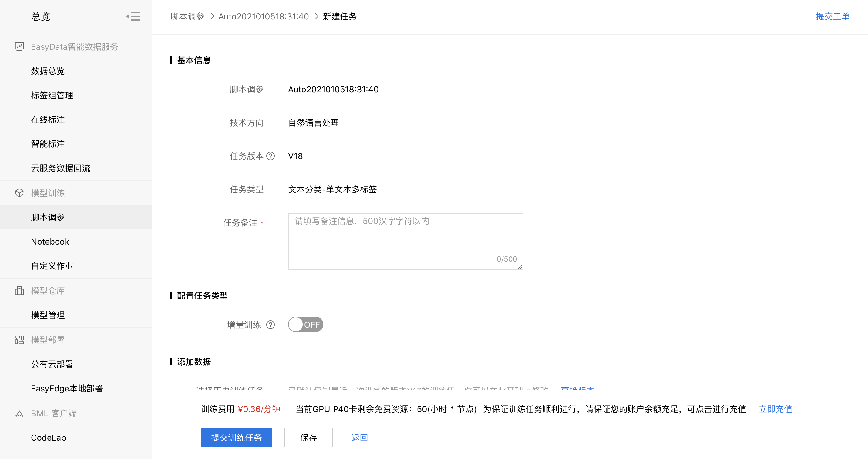This screenshot has width=868, height=460.
Task: Open 总览 in the sidebar
Action: point(40,16)
